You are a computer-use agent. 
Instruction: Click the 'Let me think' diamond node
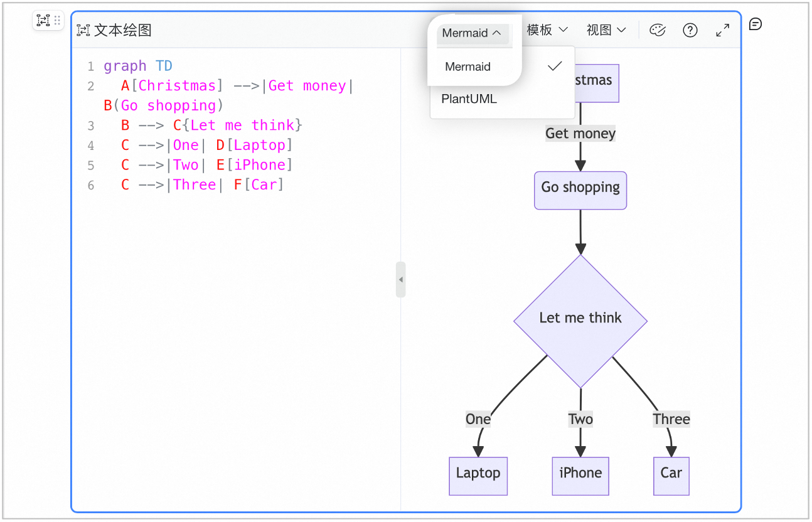tap(580, 321)
